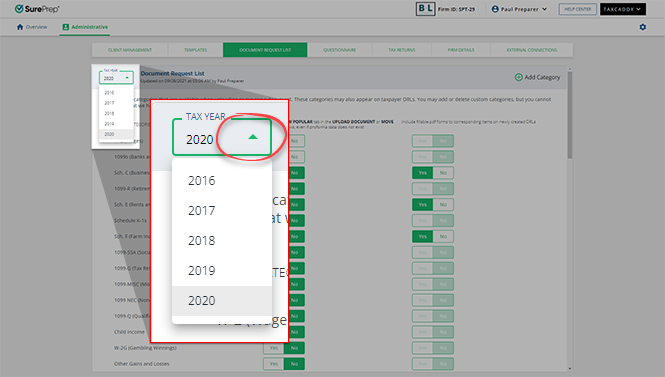The width and height of the screenshot is (665, 377).
Task: Choose 2018 in the magnified Tax Year list
Action: click(x=222, y=240)
